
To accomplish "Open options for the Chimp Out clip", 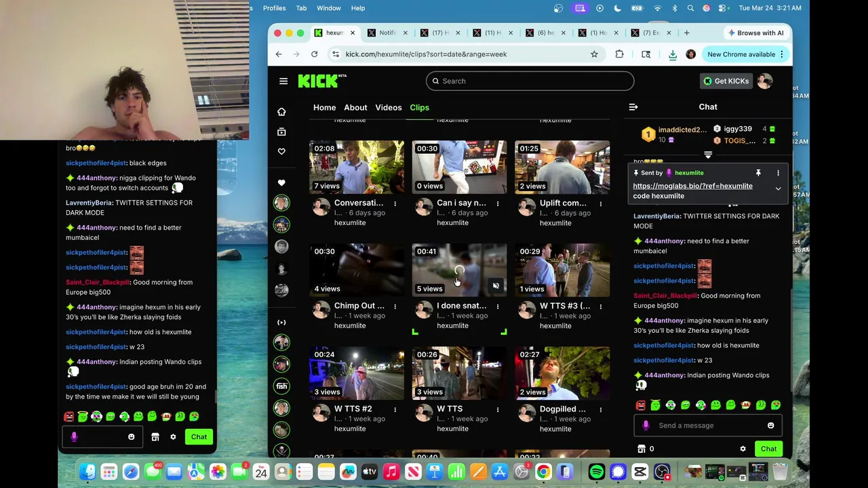I will pos(395,306).
